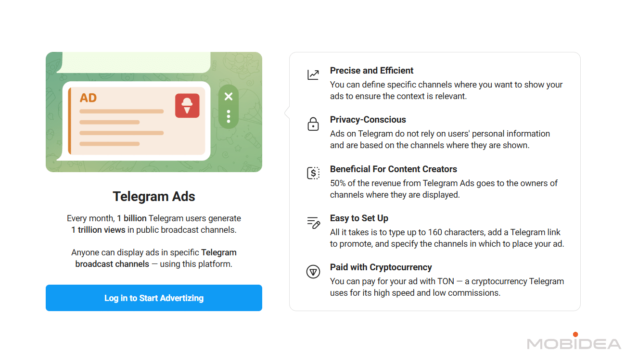This screenshot has width=638, height=364.
Task: Click the Log in to Start Advertizing button
Action: tap(154, 298)
